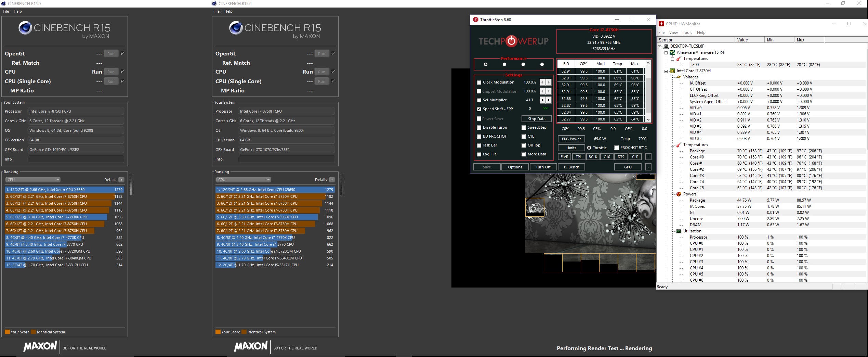Screen dimensions: 868x357
Task: Open the FIVR settings button
Action: [x=564, y=157]
